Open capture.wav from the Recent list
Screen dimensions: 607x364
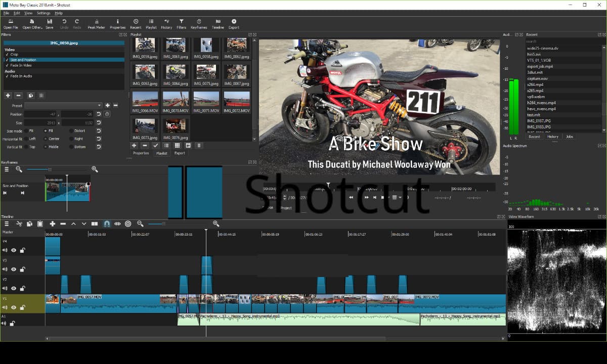pyautogui.click(x=536, y=78)
